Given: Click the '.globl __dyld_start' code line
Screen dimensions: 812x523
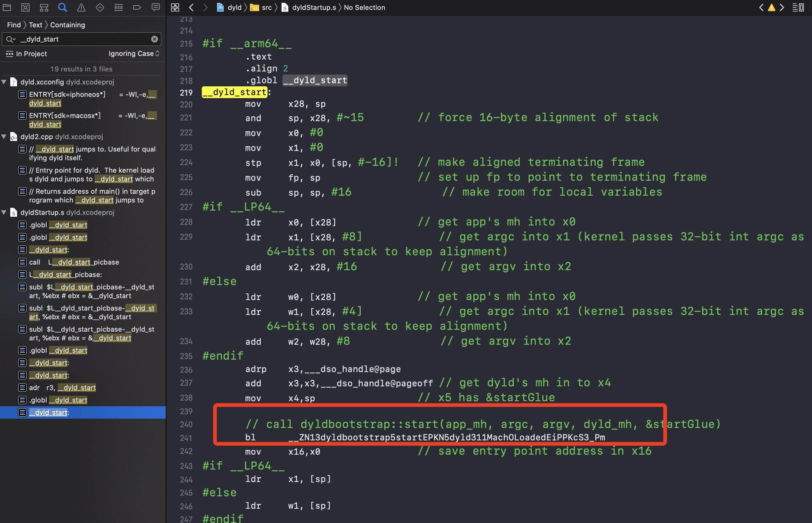Looking at the screenshot, I should coord(296,80).
